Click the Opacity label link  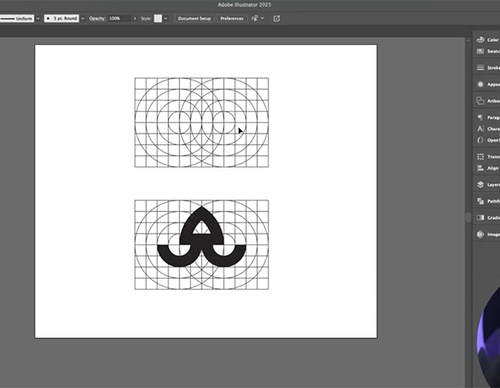[x=97, y=18]
